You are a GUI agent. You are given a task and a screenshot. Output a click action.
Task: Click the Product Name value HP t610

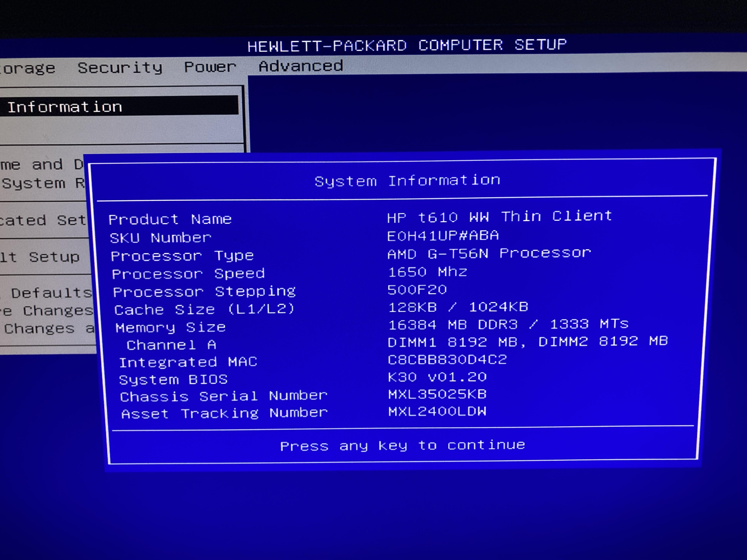(499, 216)
